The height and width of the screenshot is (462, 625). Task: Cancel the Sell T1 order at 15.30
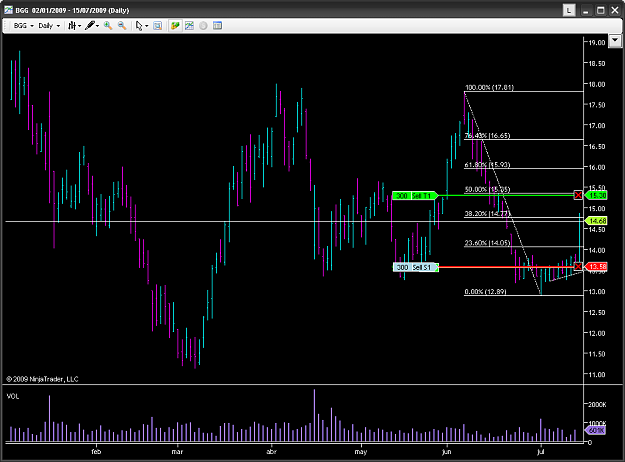pos(578,195)
